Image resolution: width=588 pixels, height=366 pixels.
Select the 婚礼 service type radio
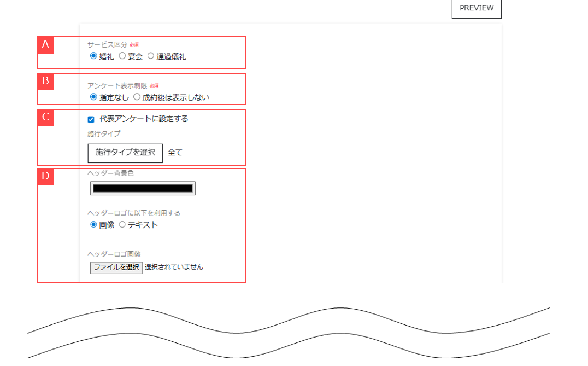tap(93, 56)
